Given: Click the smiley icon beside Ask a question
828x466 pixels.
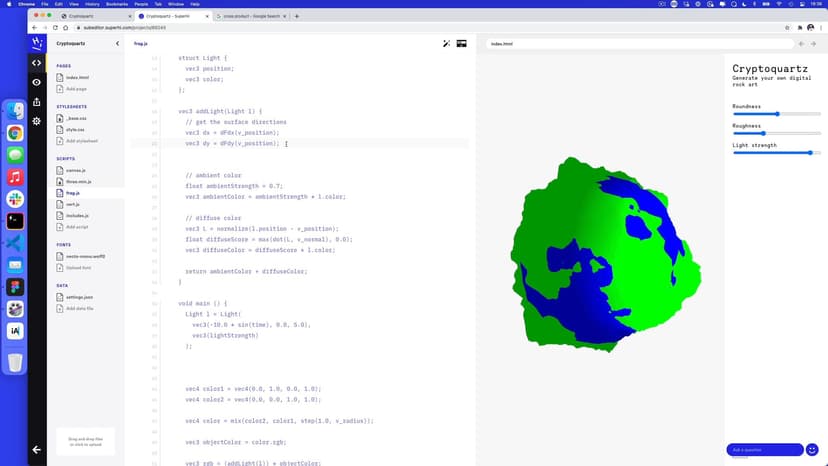Looking at the screenshot, I should pyautogui.click(x=812, y=450).
